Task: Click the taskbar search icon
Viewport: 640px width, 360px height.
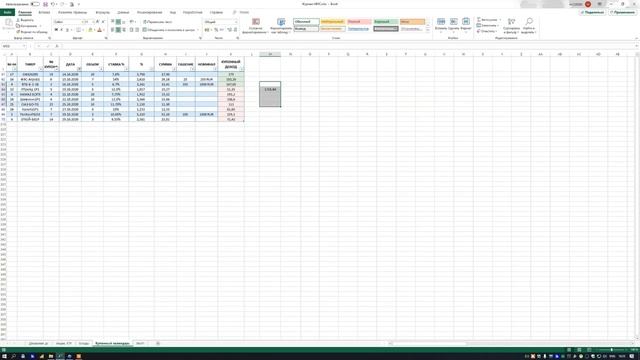Action: 13,356
